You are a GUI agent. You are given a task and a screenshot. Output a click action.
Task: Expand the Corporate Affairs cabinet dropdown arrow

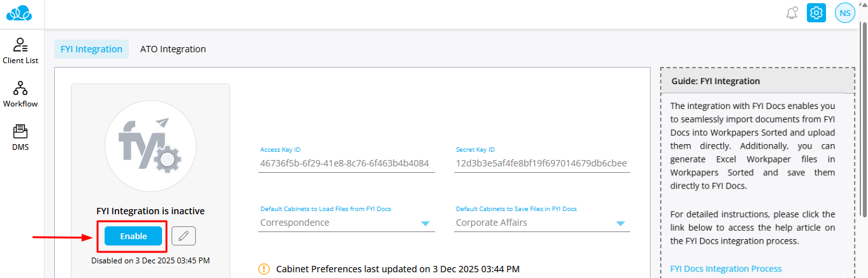pos(621,223)
